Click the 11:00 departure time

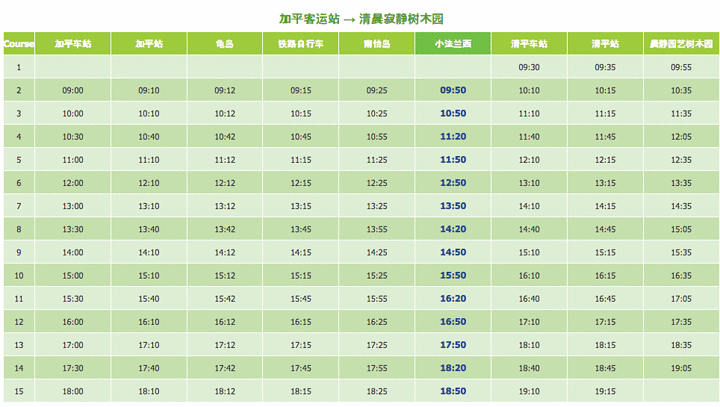coord(73,160)
